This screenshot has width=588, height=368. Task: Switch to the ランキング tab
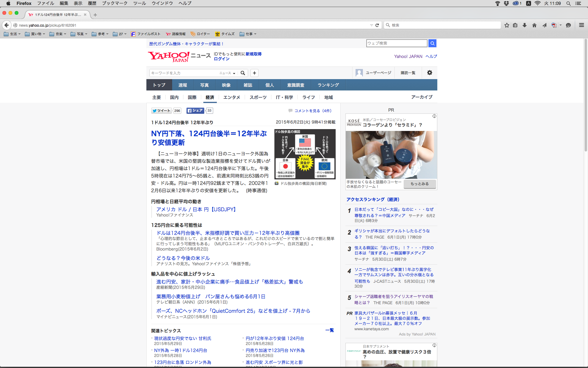[328, 85]
